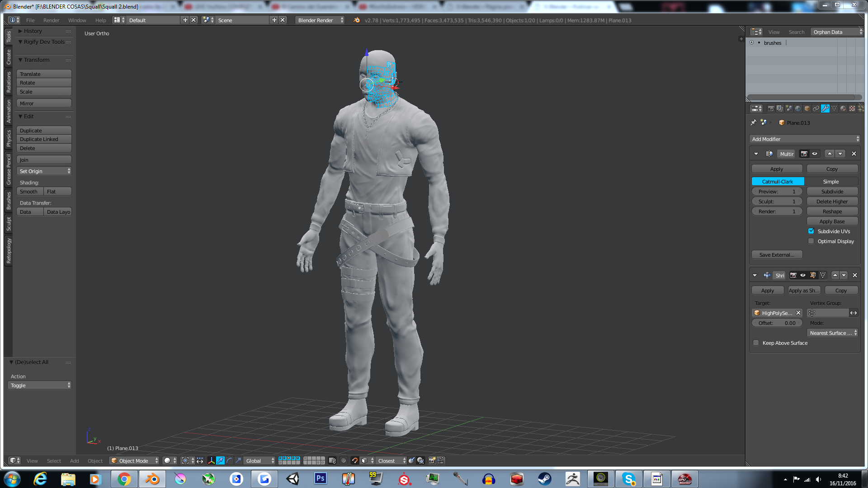Image resolution: width=868 pixels, height=488 pixels.
Task: Move the Shrinkwrap modifier down in the stack
Action: coord(844,275)
